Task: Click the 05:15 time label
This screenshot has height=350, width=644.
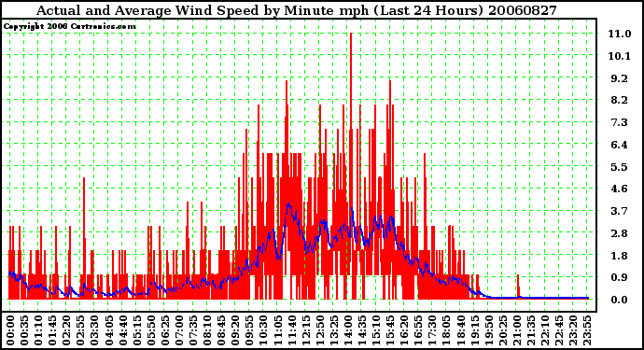Action: [x=137, y=330]
